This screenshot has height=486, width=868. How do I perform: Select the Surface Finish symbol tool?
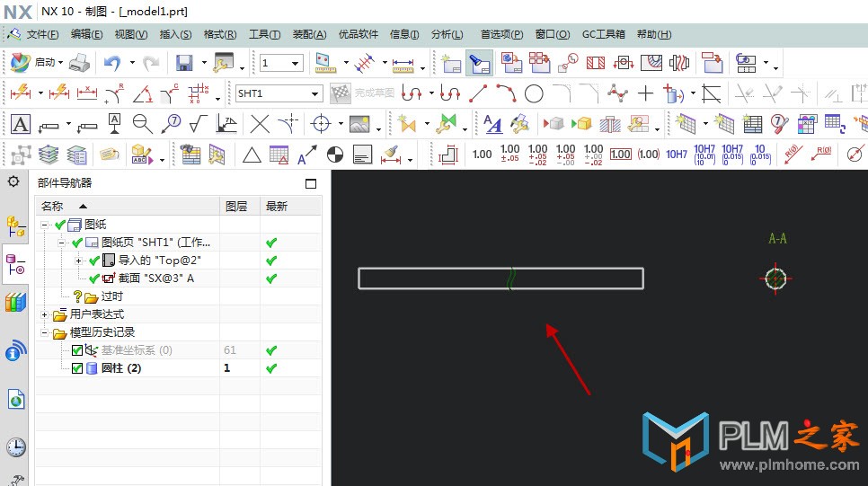[199, 124]
